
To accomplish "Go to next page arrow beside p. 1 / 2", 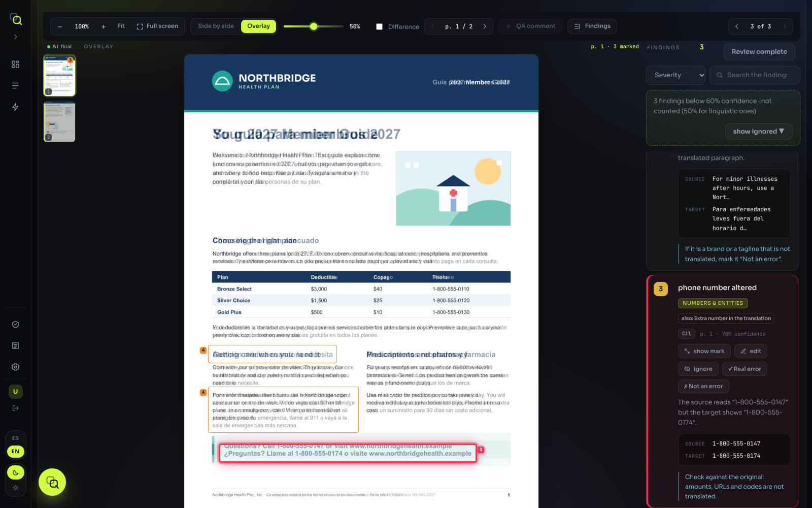I will [485, 26].
